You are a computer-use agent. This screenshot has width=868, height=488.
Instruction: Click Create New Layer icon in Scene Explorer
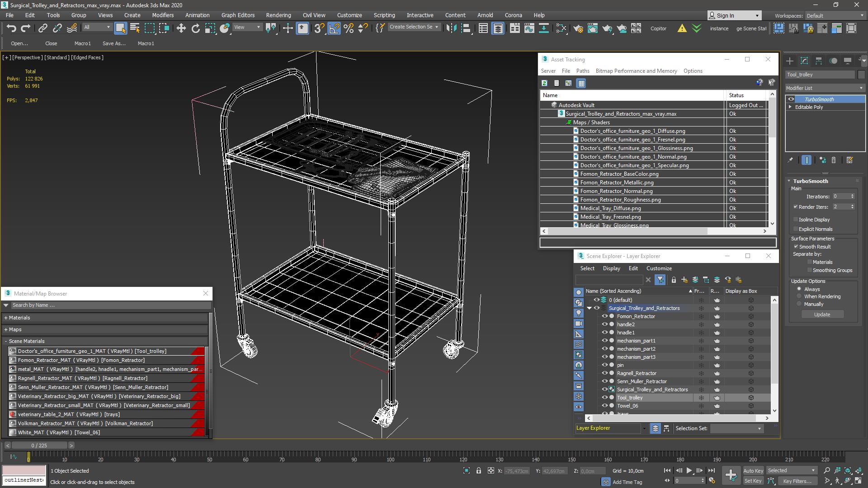click(684, 280)
